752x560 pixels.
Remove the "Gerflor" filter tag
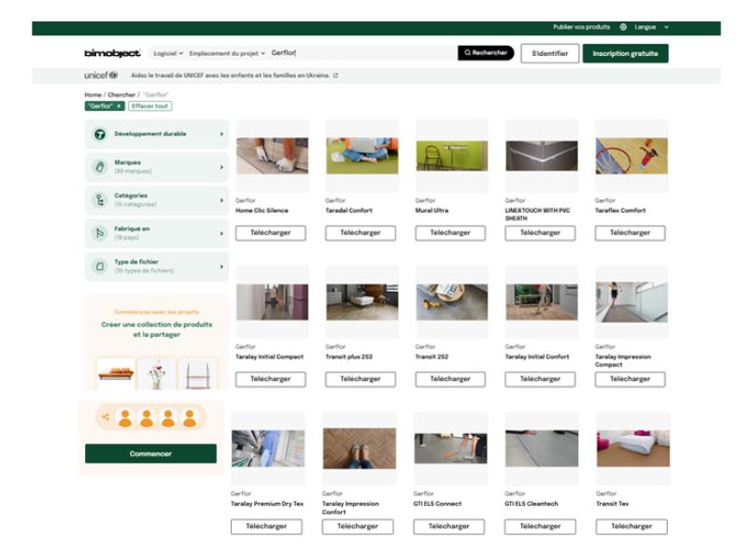tap(120, 106)
